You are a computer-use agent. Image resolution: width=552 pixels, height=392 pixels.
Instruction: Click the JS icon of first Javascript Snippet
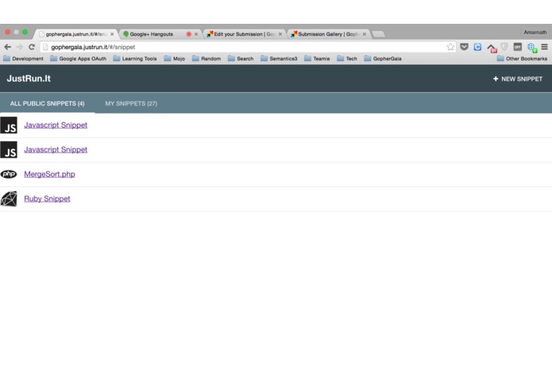pos(9,125)
